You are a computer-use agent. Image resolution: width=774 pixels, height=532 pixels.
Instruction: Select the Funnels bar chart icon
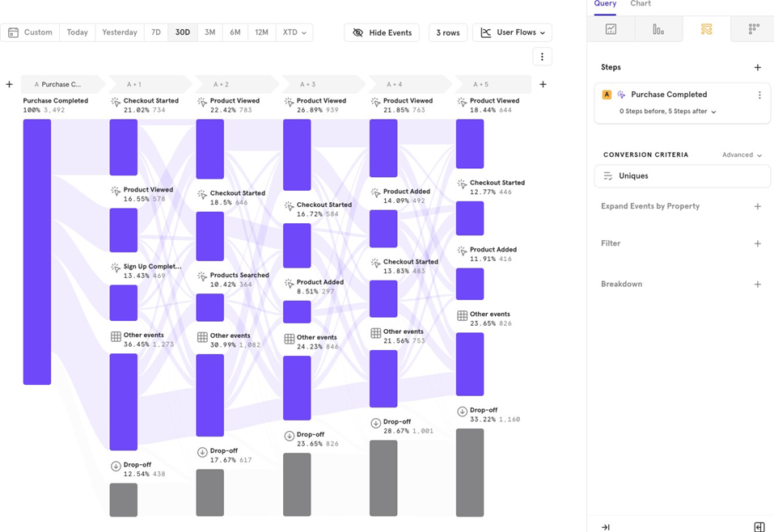tap(658, 30)
